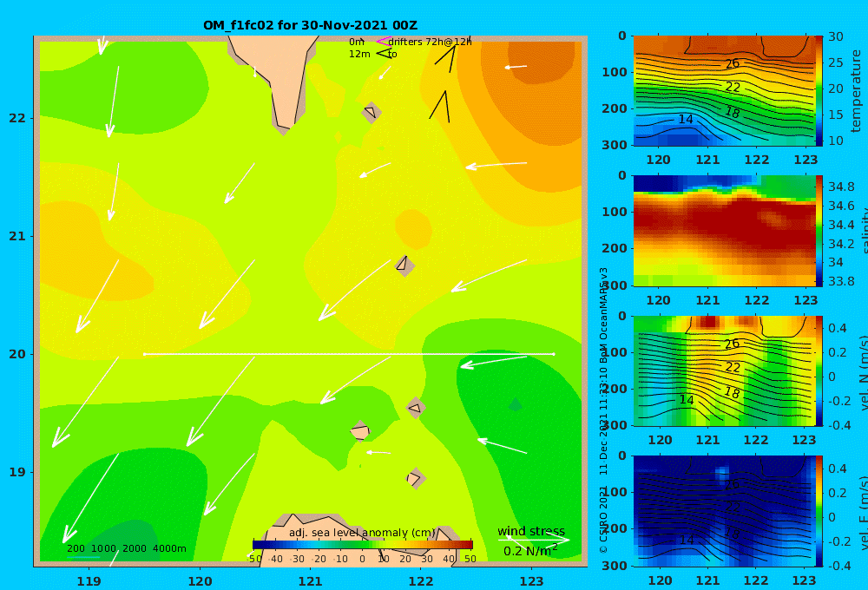
Task: Click the salinity section panel
Action: 724,231
